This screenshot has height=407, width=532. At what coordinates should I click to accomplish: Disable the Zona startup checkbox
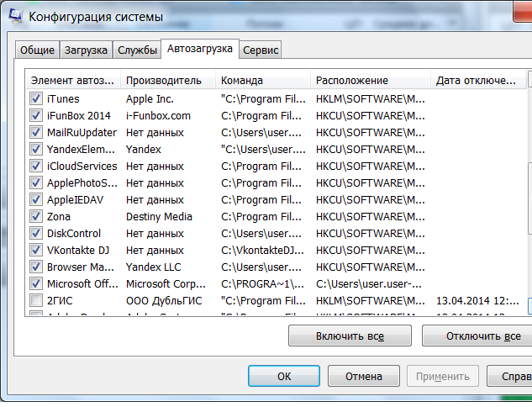tap(36, 216)
